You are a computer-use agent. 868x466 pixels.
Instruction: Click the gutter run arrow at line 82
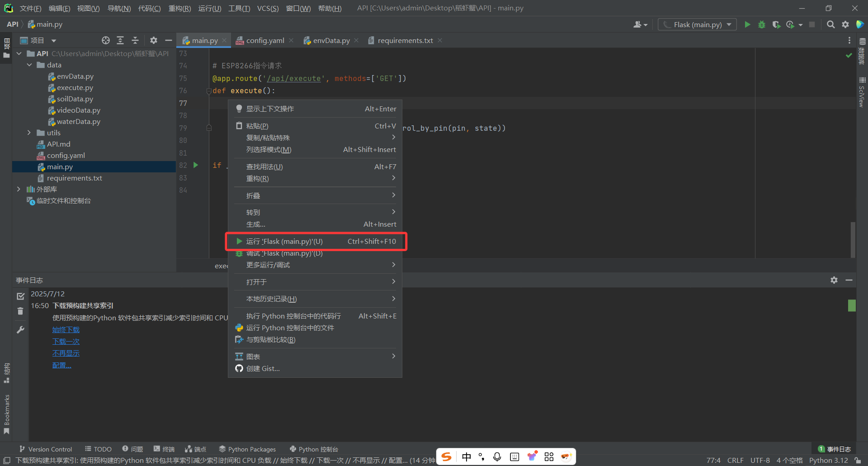pos(196,165)
